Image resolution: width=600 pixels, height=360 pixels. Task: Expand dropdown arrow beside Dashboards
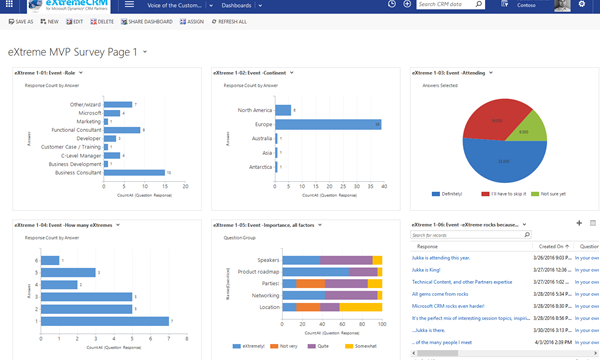pos(260,6)
